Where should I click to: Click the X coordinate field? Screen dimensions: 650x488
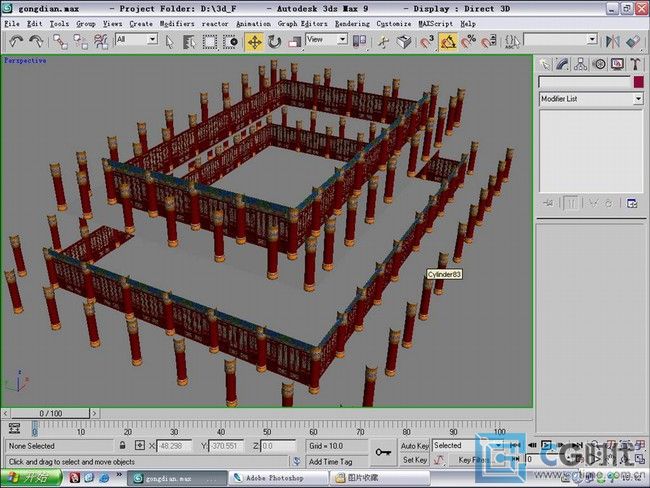(x=174, y=446)
